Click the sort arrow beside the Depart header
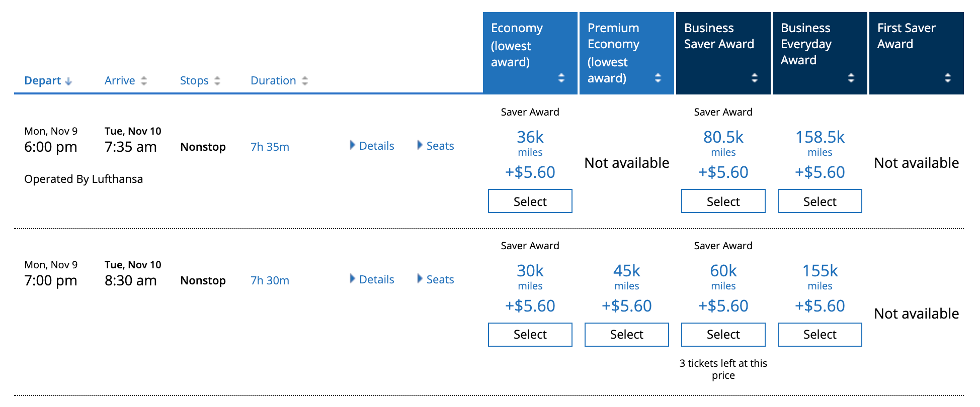Image resolution: width=980 pixels, height=407 pixels. click(68, 80)
